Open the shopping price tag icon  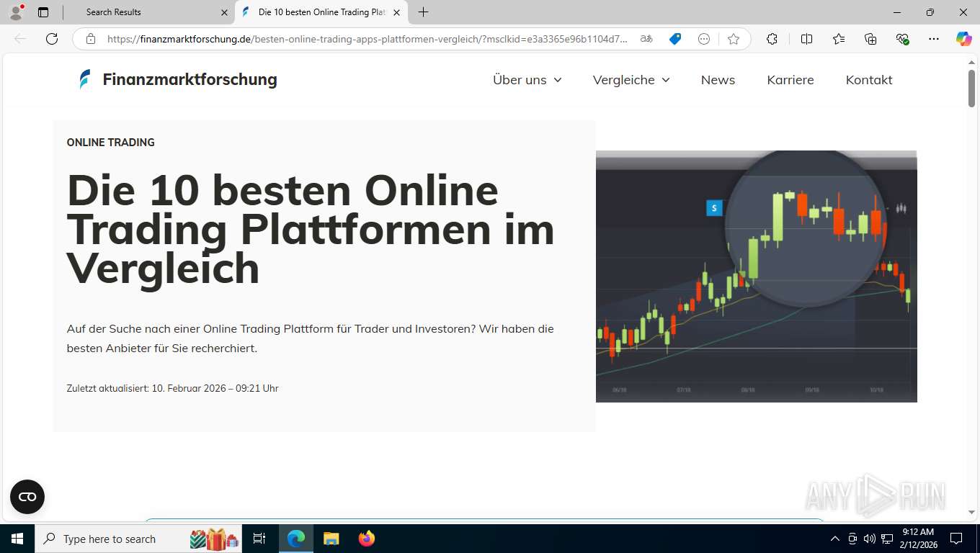pyautogui.click(x=675, y=39)
